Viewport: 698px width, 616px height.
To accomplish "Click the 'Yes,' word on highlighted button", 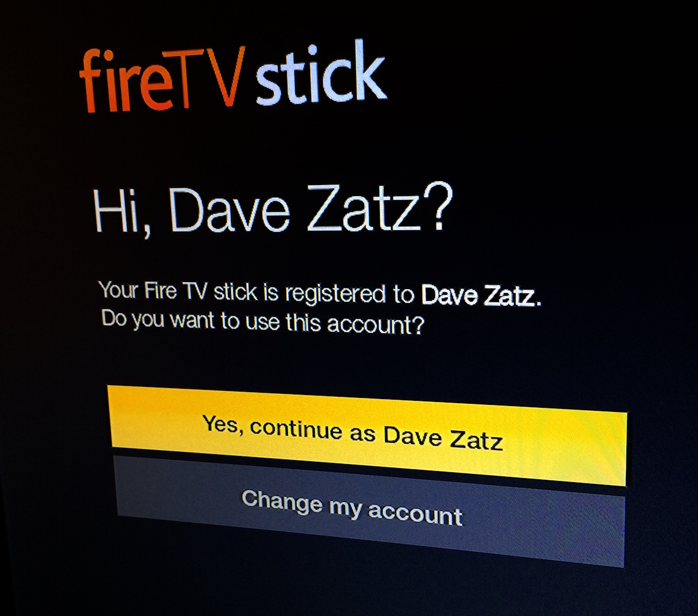I will tap(222, 425).
